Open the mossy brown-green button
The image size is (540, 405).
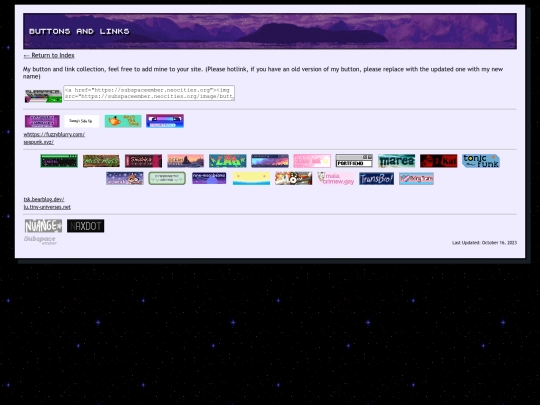pos(101,161)
